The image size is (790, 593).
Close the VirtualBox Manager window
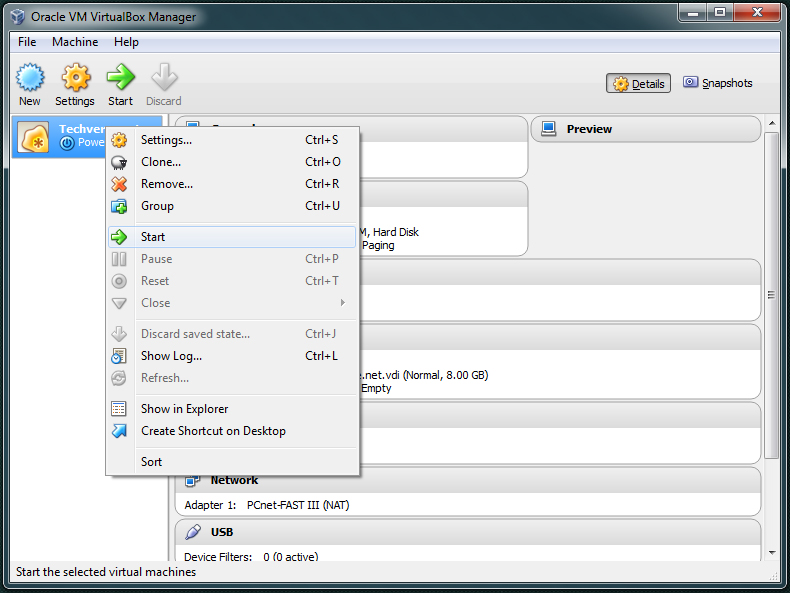[757, 13]
